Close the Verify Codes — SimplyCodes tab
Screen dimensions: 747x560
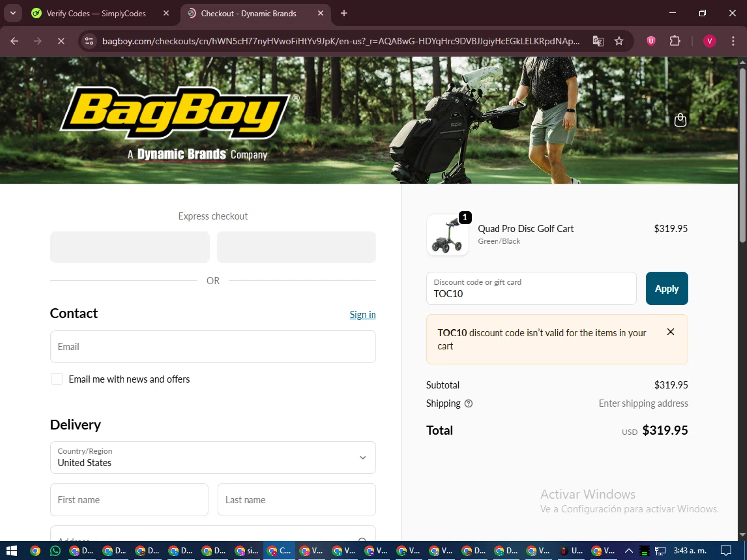[166, 13]
